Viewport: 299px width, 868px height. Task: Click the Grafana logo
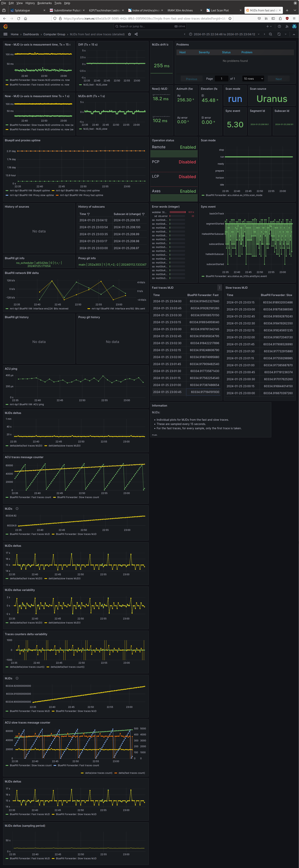pyautogui.click(x=5, y=26)
